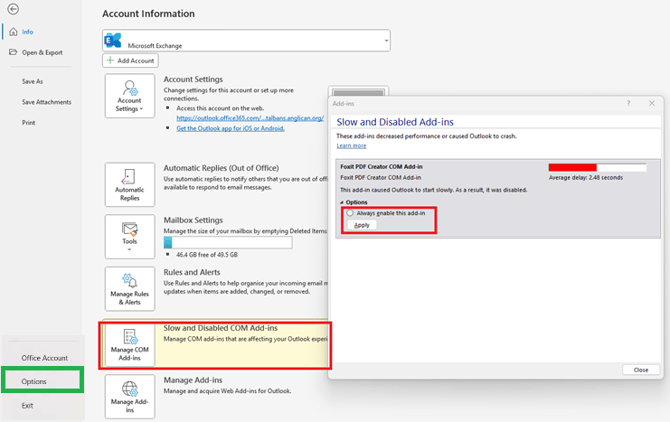Open Manage Add-ins web button
Screen dimensions: 670x422
point(130,396)
